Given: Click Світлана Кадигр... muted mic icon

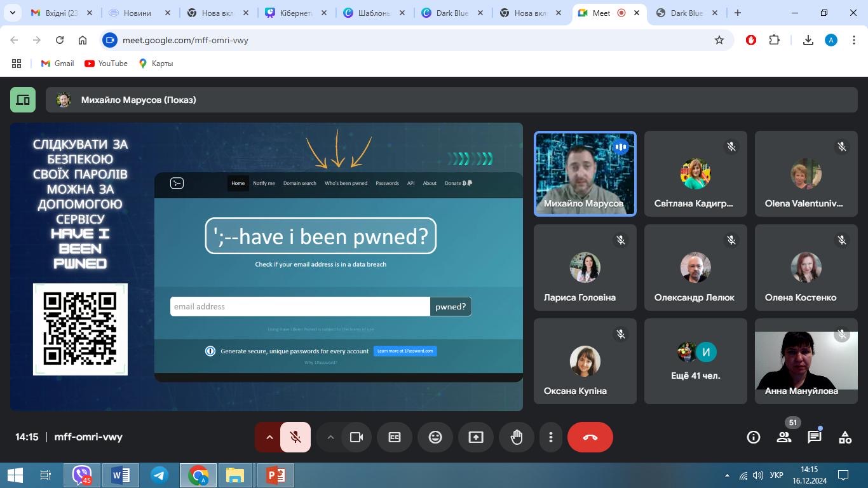Looking at the screenshot, I should (731, 147).
